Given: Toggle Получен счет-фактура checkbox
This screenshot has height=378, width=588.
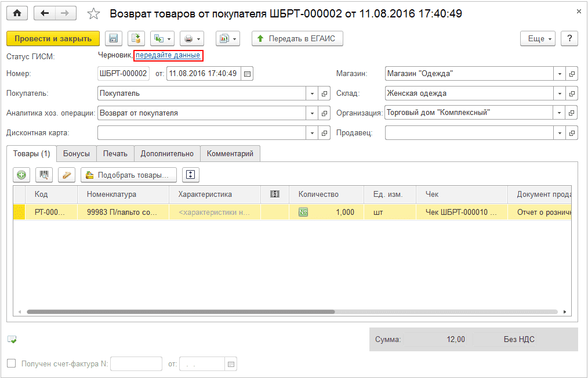Looking at the screenshot, I should (12, 363).
